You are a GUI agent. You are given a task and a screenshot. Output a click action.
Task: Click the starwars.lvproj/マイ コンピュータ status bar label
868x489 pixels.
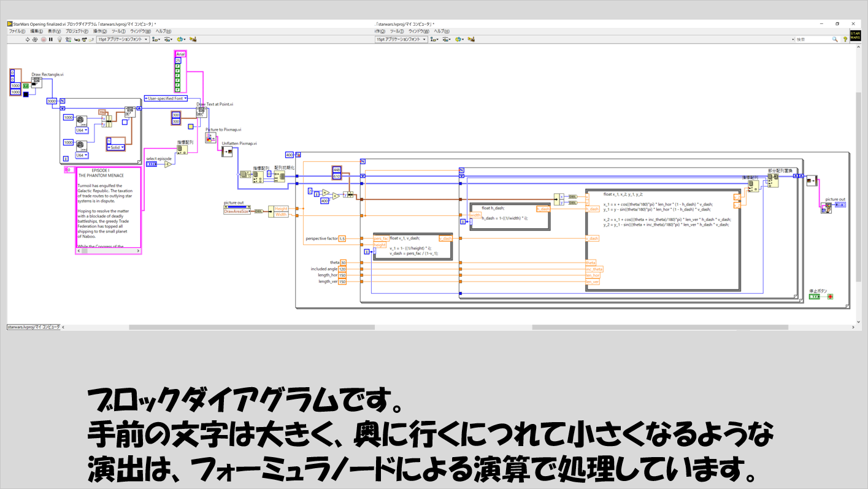34,327
